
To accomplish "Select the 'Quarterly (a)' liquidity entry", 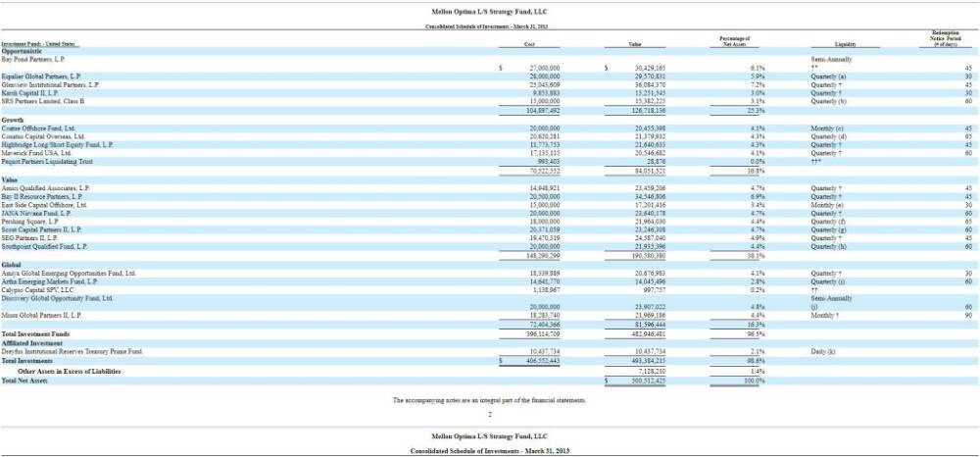I will (x=828, y=76).
